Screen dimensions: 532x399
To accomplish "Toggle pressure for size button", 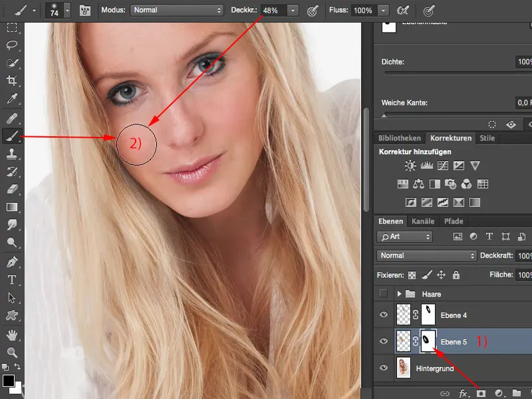I will [x=429, y=11].
